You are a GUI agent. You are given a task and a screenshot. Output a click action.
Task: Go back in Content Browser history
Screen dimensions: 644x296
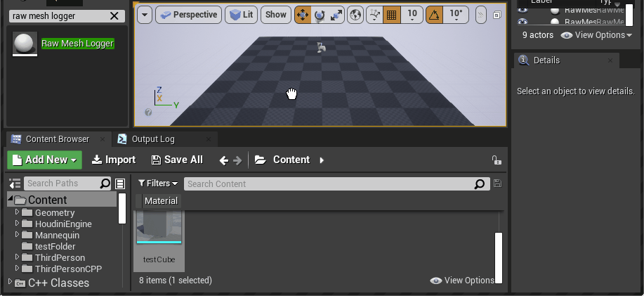coord(224,160)
